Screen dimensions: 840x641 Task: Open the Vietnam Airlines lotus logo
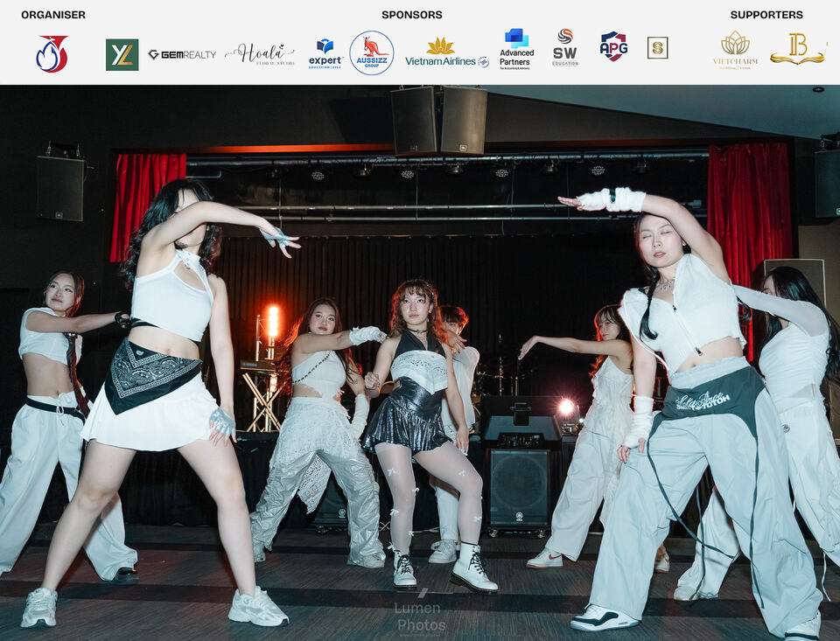click(447, 52)
